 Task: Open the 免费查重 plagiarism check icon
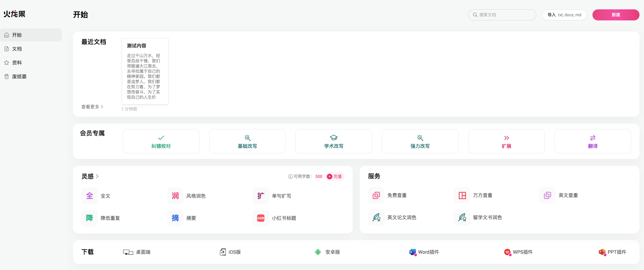(376, 196)
